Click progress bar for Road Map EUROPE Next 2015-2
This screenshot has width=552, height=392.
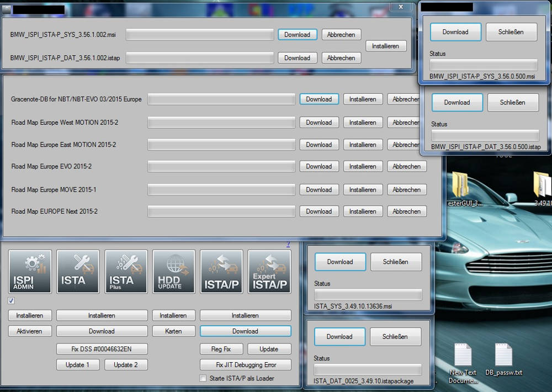click(221, 211)
